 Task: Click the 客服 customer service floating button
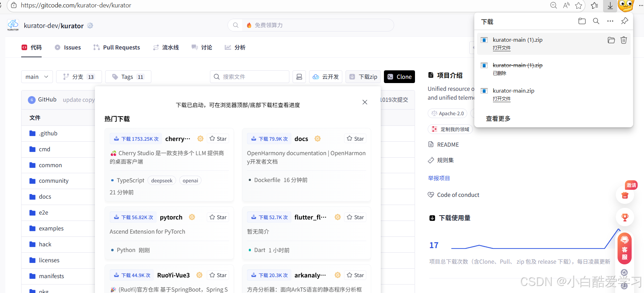(625, 249)
